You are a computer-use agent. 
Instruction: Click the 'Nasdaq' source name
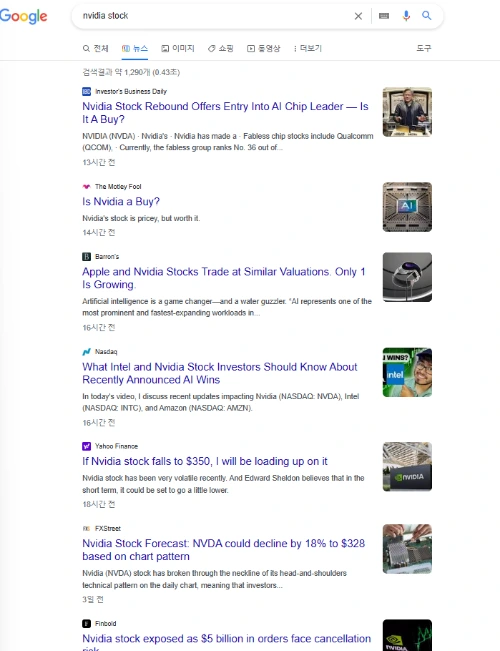pyautogui.click(x=106, y=352)
